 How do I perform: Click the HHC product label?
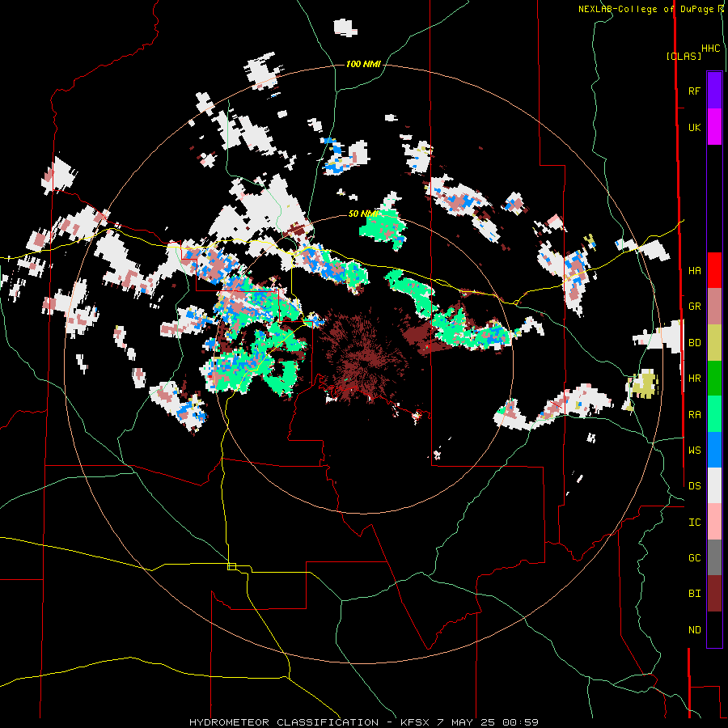[x=711, y=49]
